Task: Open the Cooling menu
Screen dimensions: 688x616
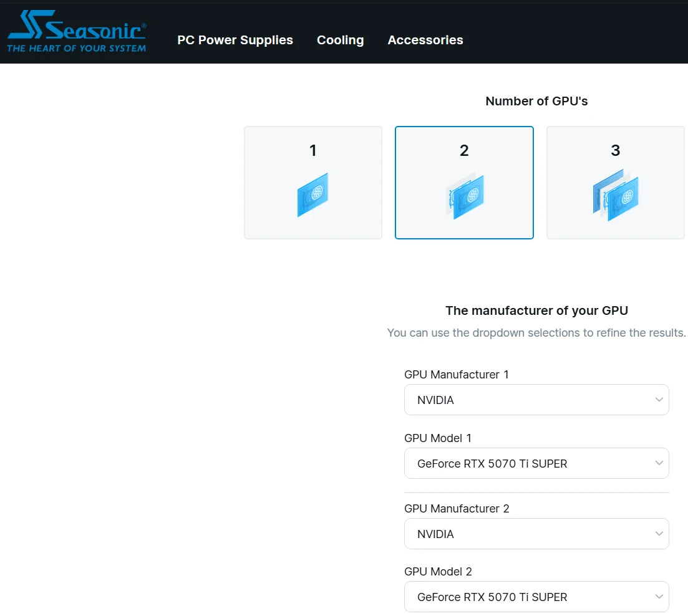Action: 340,40
